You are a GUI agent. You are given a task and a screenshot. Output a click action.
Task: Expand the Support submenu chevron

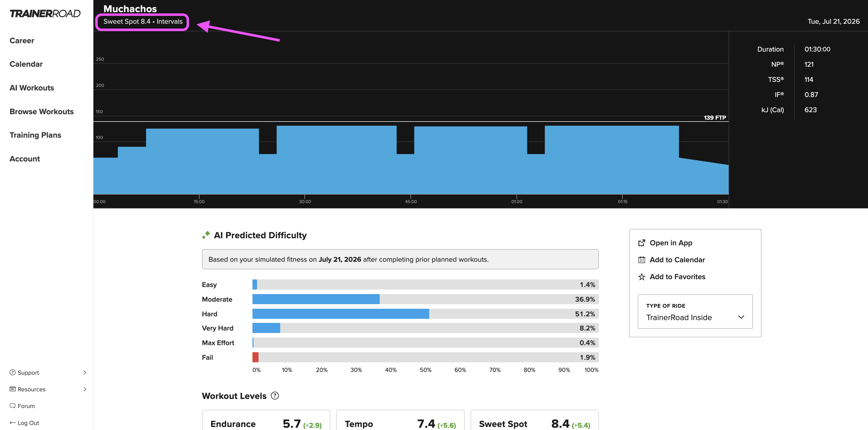[x=85, y=372]
